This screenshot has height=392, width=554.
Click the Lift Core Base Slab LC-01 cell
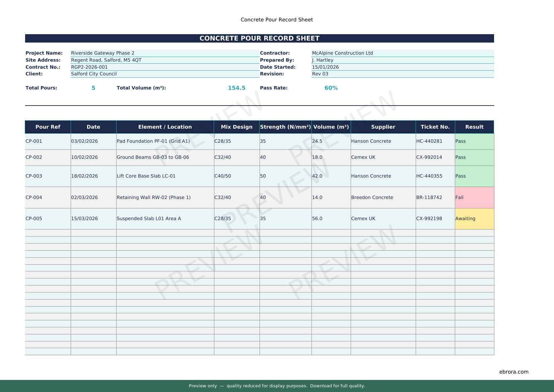(x=165, y=176)
